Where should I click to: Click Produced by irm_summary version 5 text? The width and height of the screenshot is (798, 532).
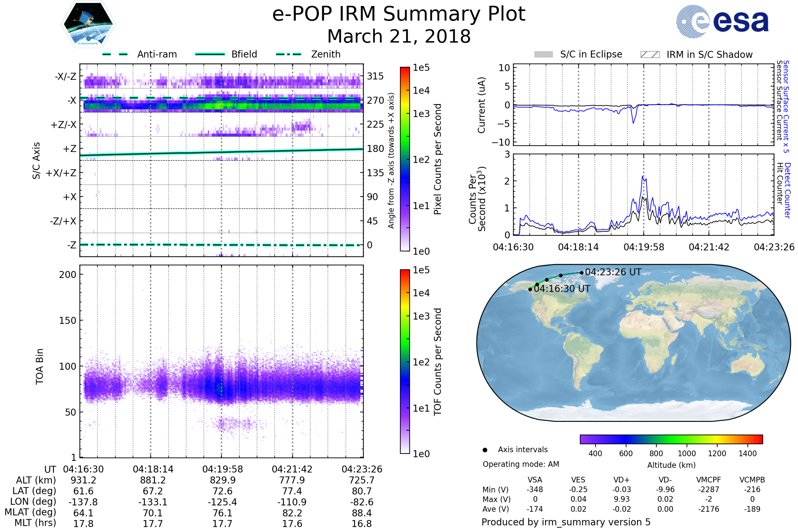566,522
